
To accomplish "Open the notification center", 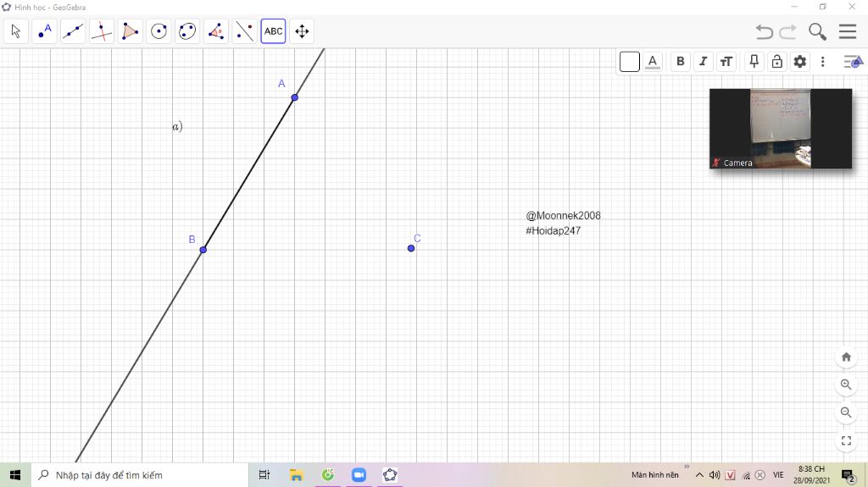I will (849, 475).
